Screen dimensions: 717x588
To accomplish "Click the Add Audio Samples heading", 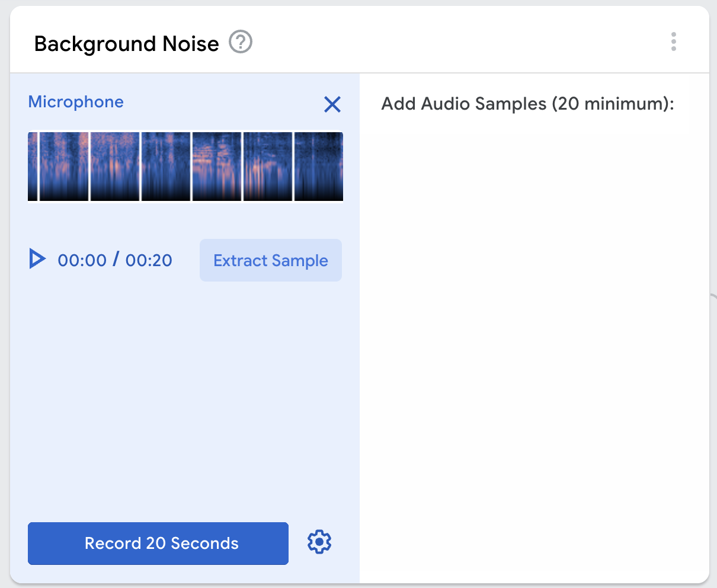I will [526, 103].
